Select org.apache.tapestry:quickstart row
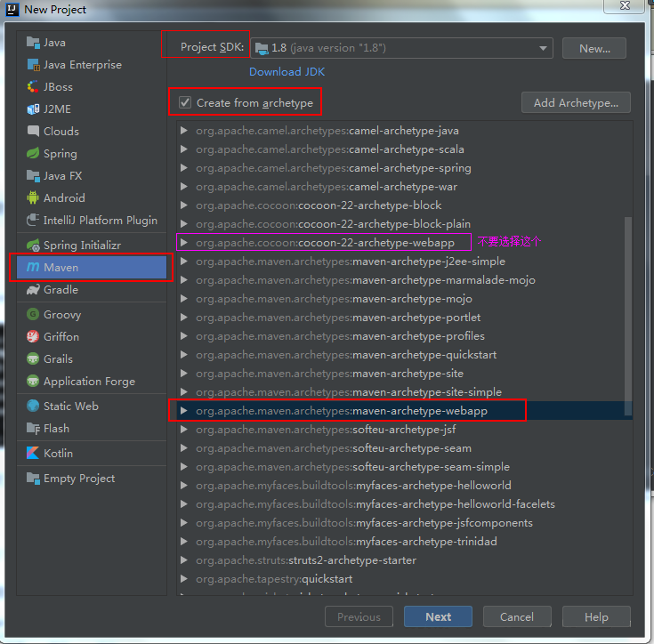The width and height of the screenshot is (654, 644). (x=404, y=578)
